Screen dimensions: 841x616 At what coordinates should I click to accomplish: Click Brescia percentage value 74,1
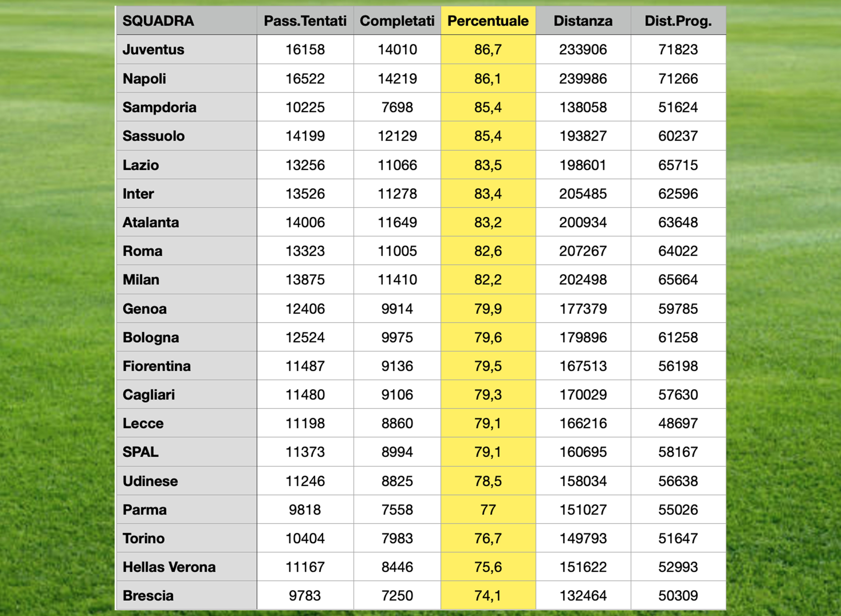click(488, 595)
